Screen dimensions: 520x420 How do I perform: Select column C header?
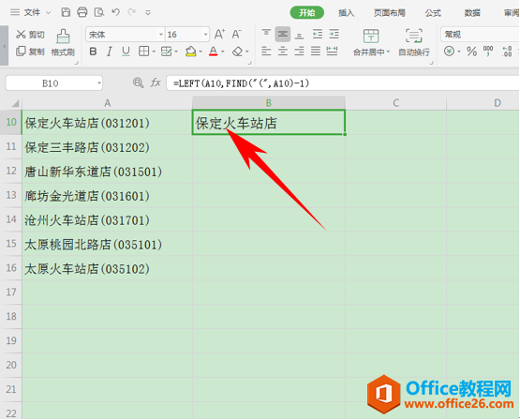(x=395, y=103)
